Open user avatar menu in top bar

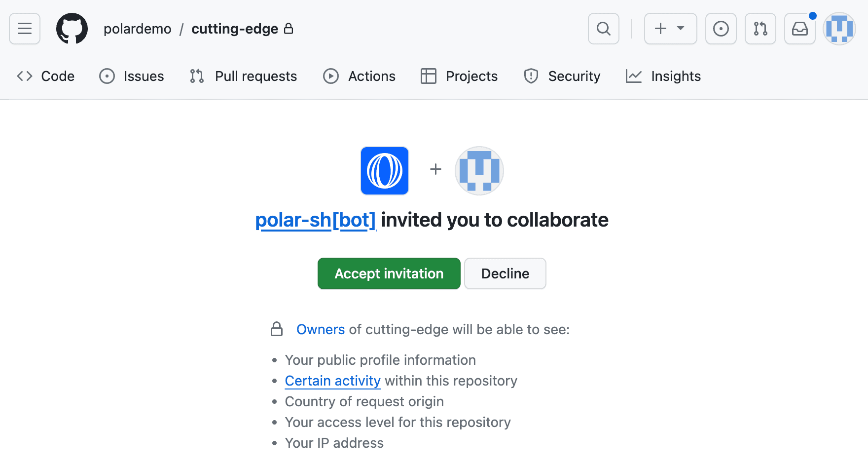tap(839, 29)
